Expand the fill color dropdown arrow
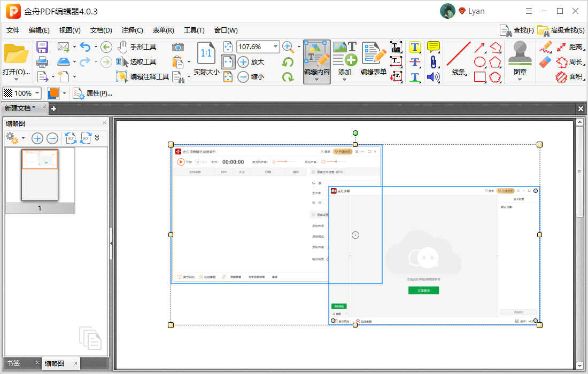 click(x=65, y=93)
